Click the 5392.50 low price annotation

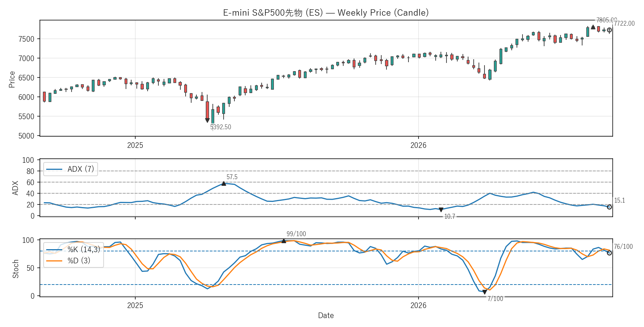[x=221, y=127]
